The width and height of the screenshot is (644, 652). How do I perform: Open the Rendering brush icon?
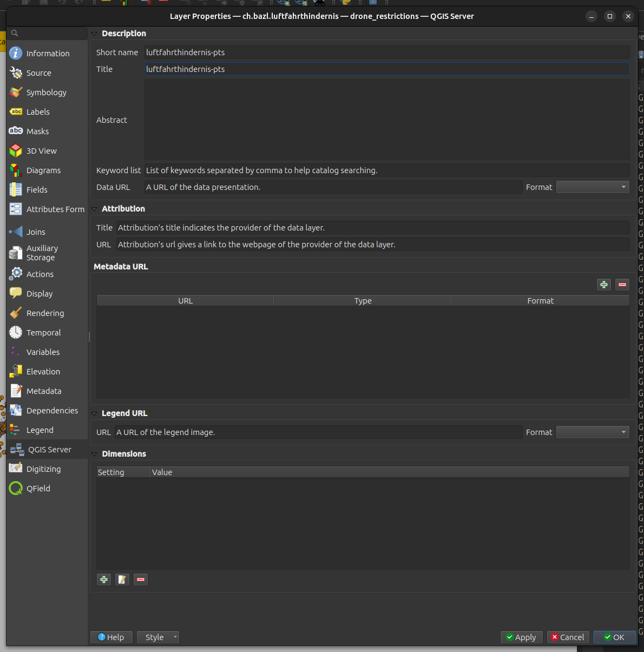(16, 313)
